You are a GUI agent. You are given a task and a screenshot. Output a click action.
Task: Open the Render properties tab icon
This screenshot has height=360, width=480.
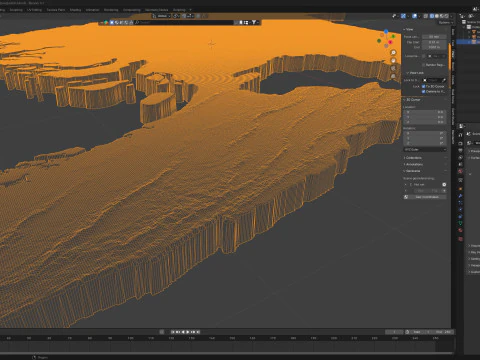[460, 144]
